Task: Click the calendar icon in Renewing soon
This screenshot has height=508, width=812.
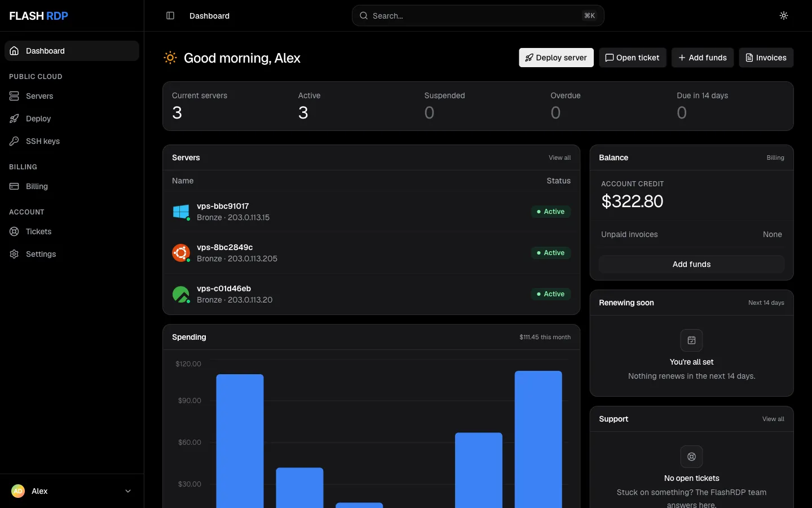Action: tap(692, 340)
